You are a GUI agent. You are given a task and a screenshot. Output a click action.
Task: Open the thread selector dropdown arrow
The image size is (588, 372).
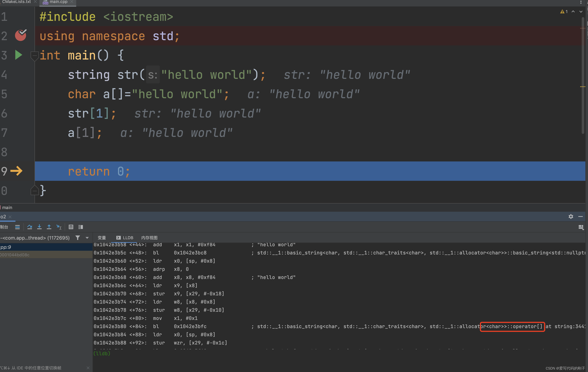87,238
